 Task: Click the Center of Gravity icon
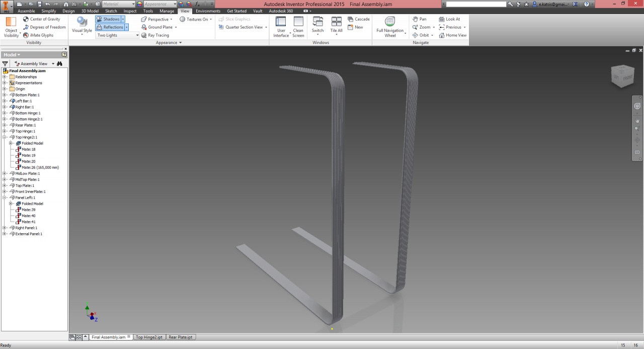[x=26, y=19]
